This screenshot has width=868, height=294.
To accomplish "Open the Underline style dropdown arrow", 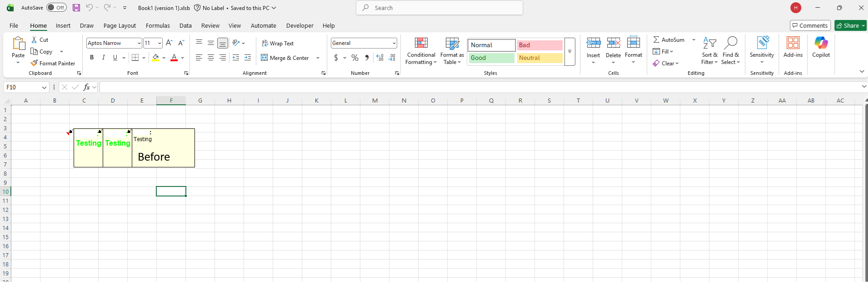I will [124, 58].
